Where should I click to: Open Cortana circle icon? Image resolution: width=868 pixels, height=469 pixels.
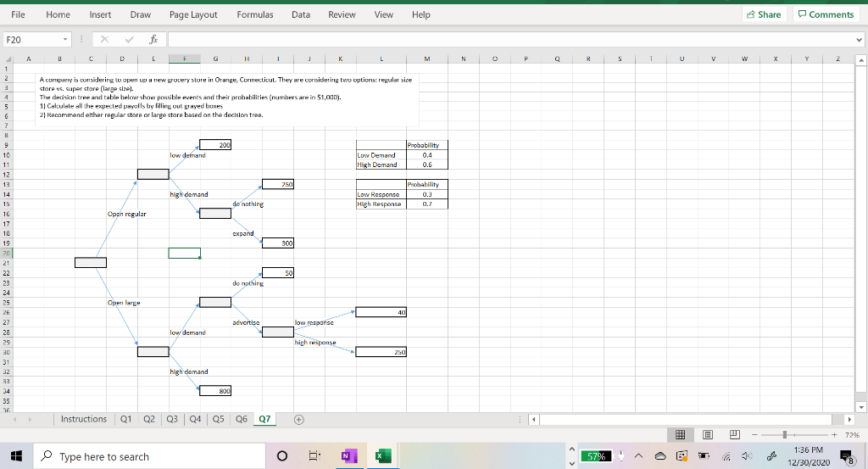281,456
